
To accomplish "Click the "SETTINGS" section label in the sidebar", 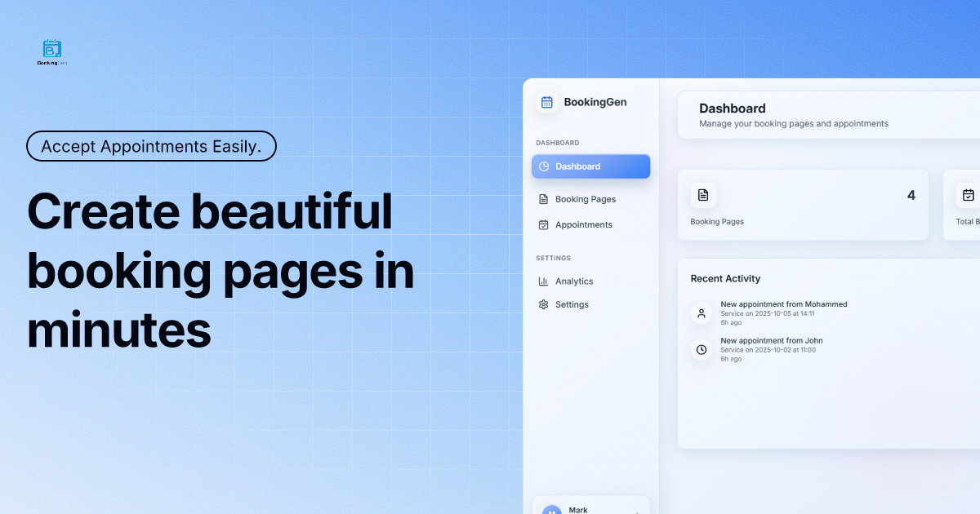I will [x=554, y=258].
